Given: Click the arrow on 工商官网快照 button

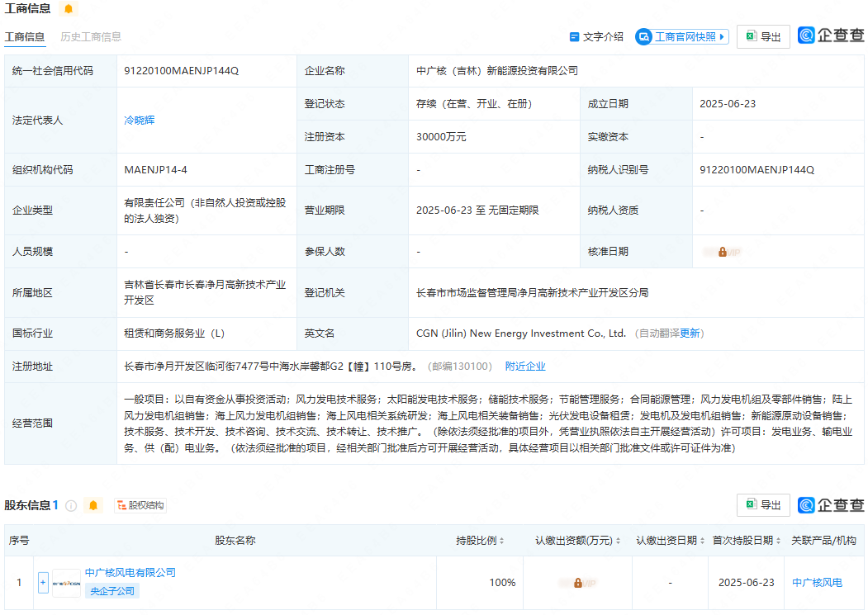Looking at the screenshot, I should pyautogui.click(x=720, y=36).
